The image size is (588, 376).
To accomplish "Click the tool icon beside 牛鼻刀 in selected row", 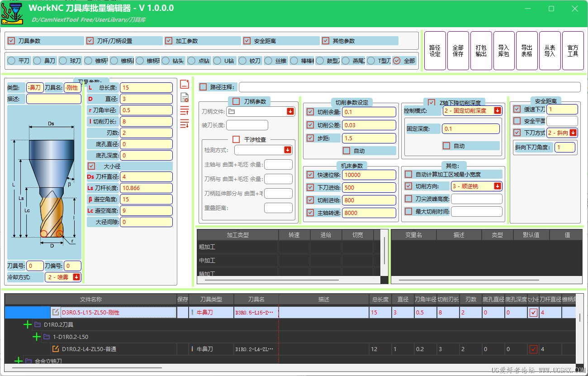I will 192,312.
